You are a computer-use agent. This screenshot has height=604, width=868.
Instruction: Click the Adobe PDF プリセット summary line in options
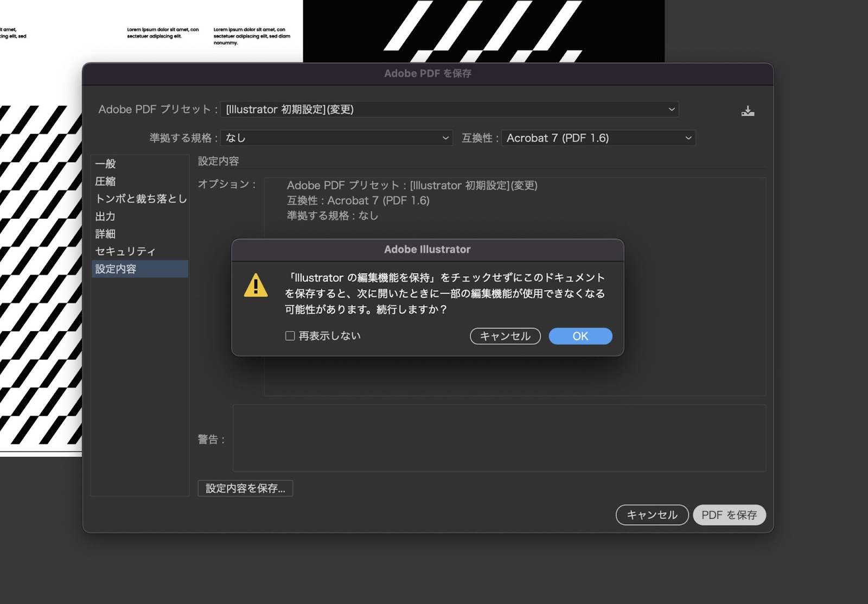coord(412,186)
